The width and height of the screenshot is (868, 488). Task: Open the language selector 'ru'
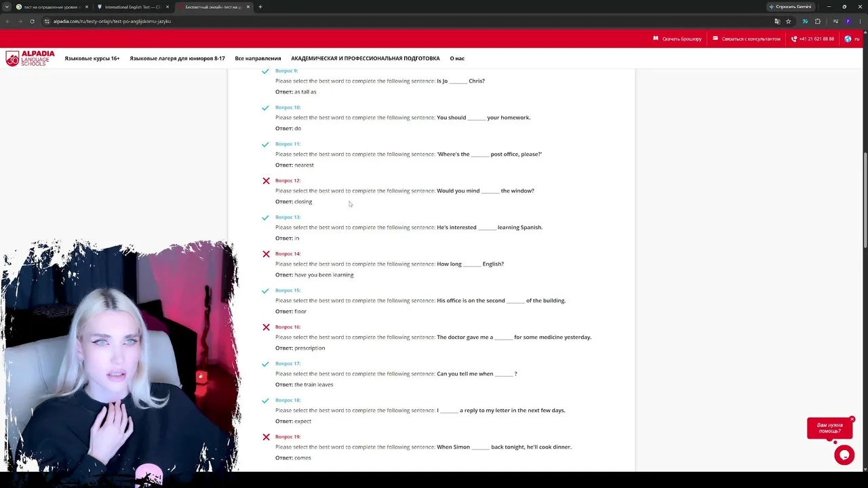click(x=852, y=39)
